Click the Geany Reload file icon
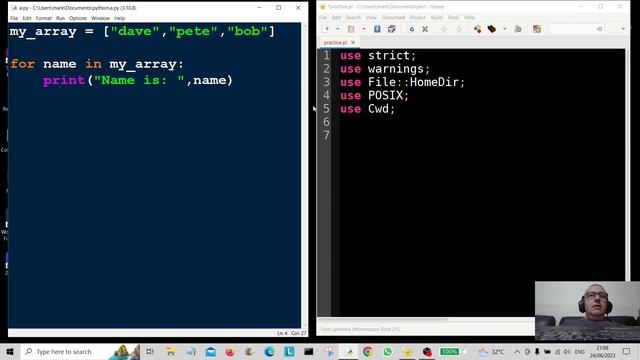This screenshot has height=360, width=640. pyautogui.click(x=411, y=29)
